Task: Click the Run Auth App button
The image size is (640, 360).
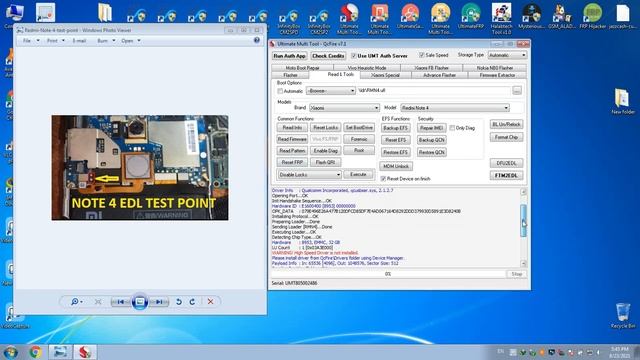Action: (x=289, y=56)
